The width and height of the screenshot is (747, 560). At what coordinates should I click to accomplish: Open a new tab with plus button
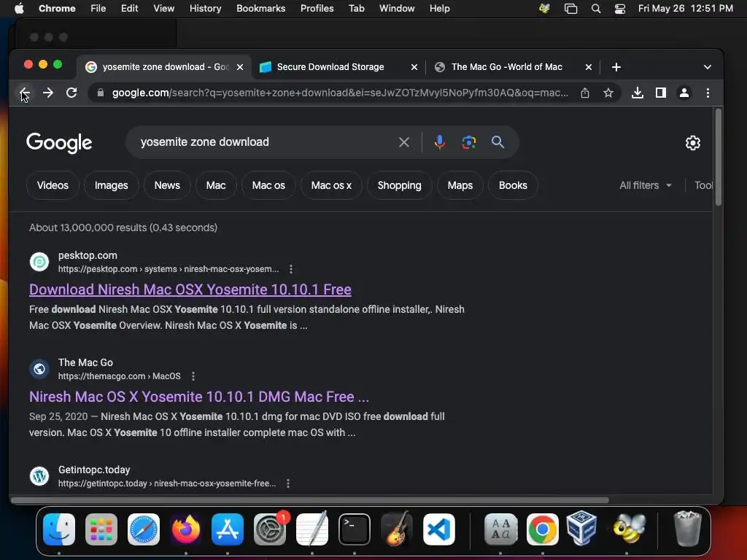point(616,67)
